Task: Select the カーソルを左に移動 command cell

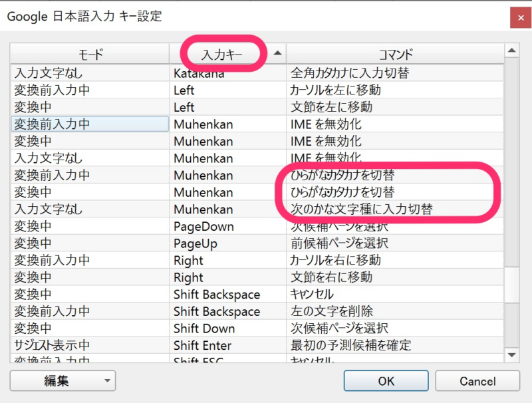Action: pyautogui.click(x=395, y=90)
